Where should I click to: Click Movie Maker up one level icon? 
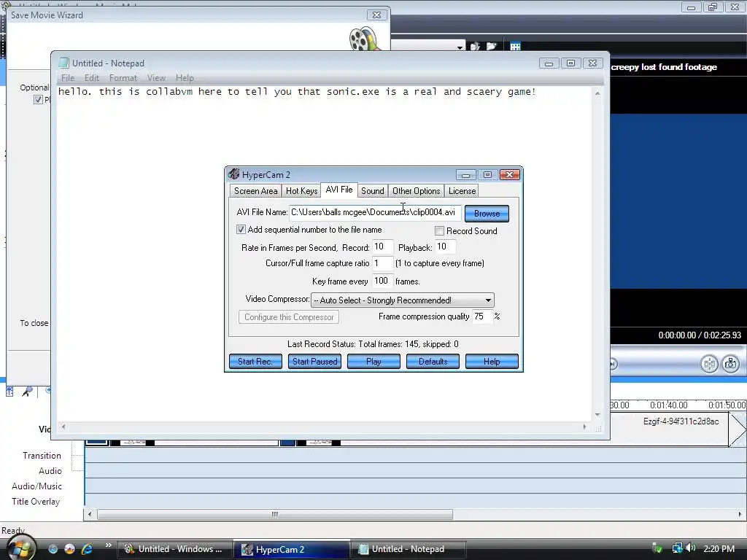(475, 46)
